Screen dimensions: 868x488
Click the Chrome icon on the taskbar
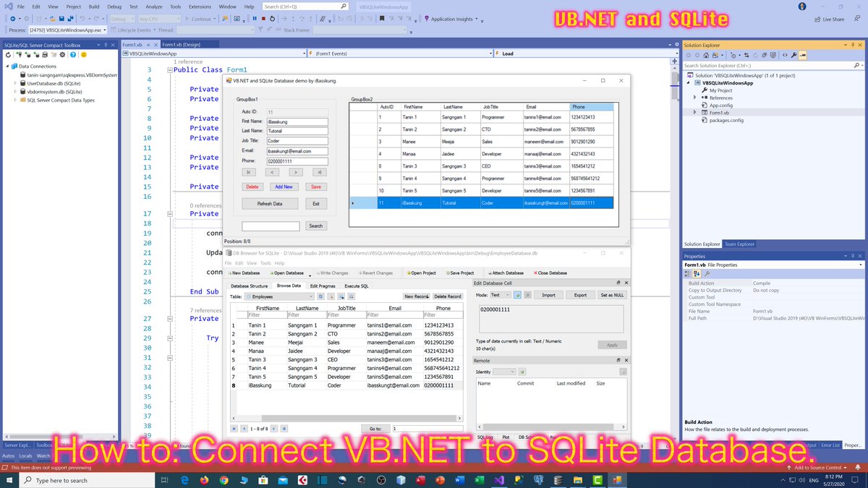point(224,480)
